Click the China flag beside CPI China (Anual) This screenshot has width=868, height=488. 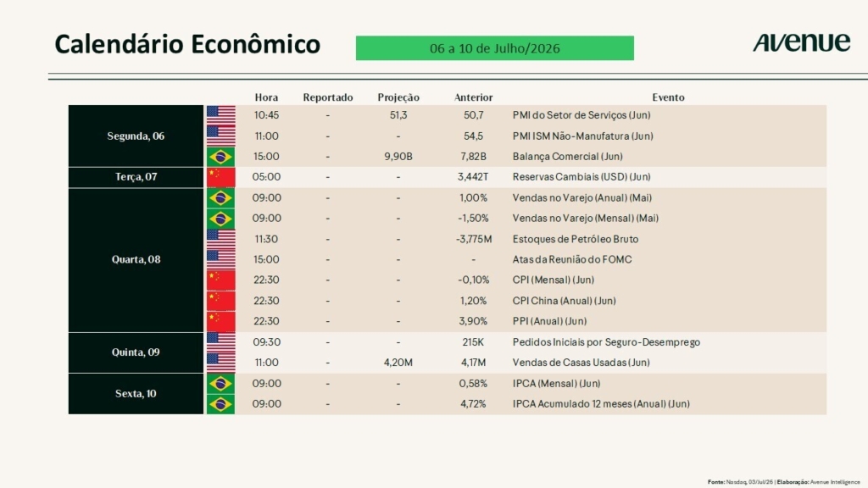221,301
